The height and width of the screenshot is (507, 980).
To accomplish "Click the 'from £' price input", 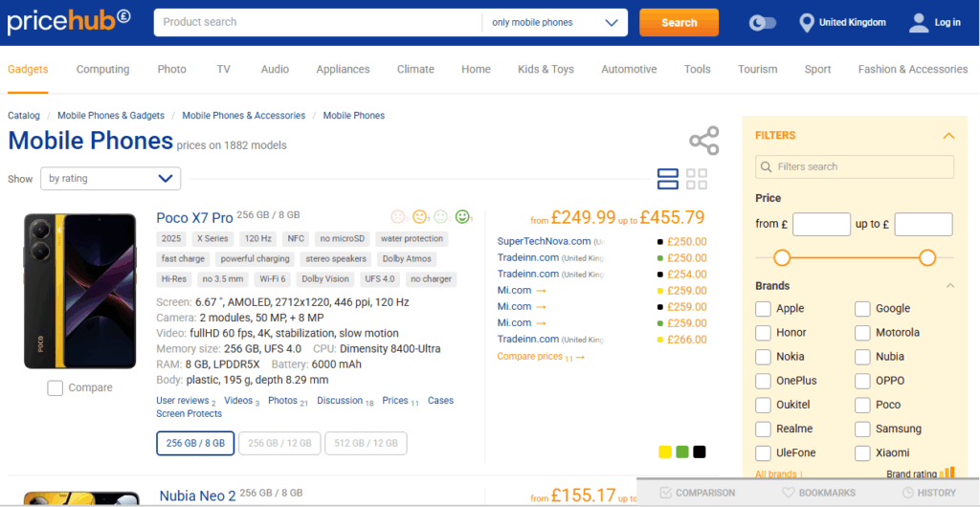I will (821, 224).
